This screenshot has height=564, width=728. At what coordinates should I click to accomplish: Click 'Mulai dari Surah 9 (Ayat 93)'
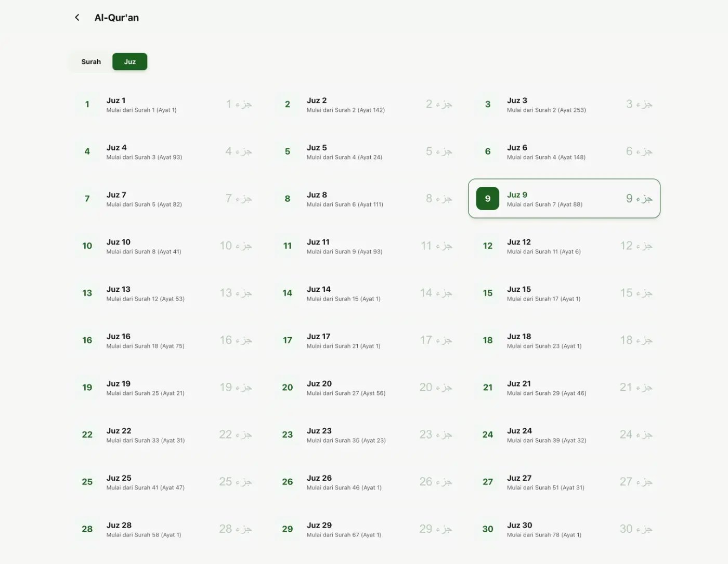(345, 252)
